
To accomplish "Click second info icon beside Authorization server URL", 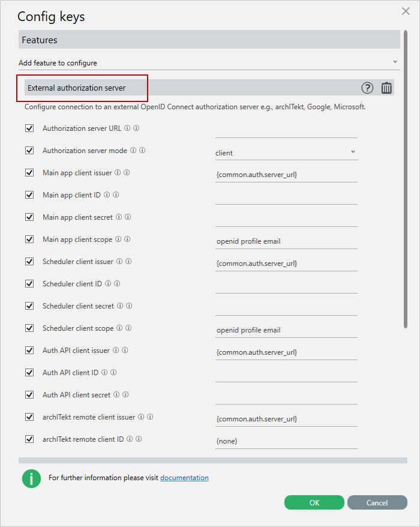I will click(136, 128).
